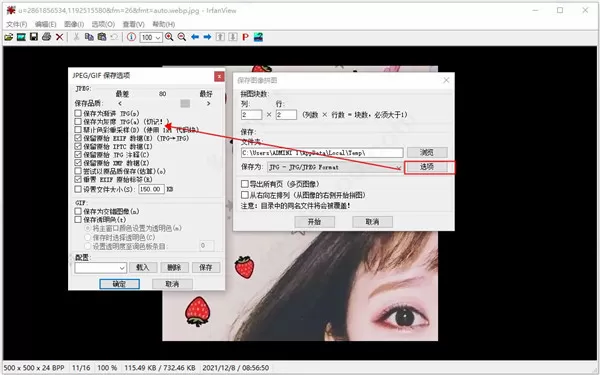Open properties via the red P icon

click(x=245, y=37)
